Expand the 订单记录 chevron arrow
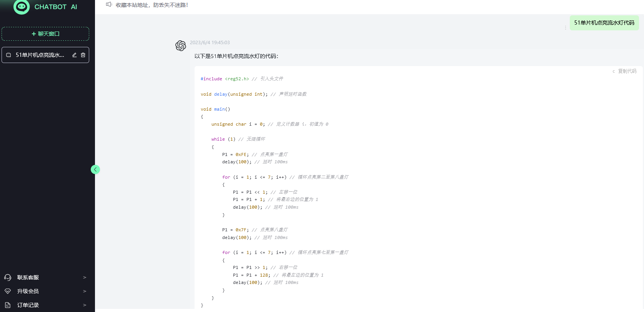Screen dimensions: 644x312 pyautogui.click(x=85, y=305)
